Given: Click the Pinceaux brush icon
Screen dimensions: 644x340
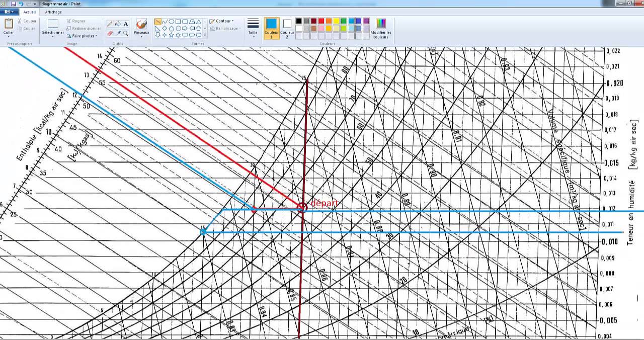Looking at the screenshot, I should pyautogui.click(x=141, y=24).
